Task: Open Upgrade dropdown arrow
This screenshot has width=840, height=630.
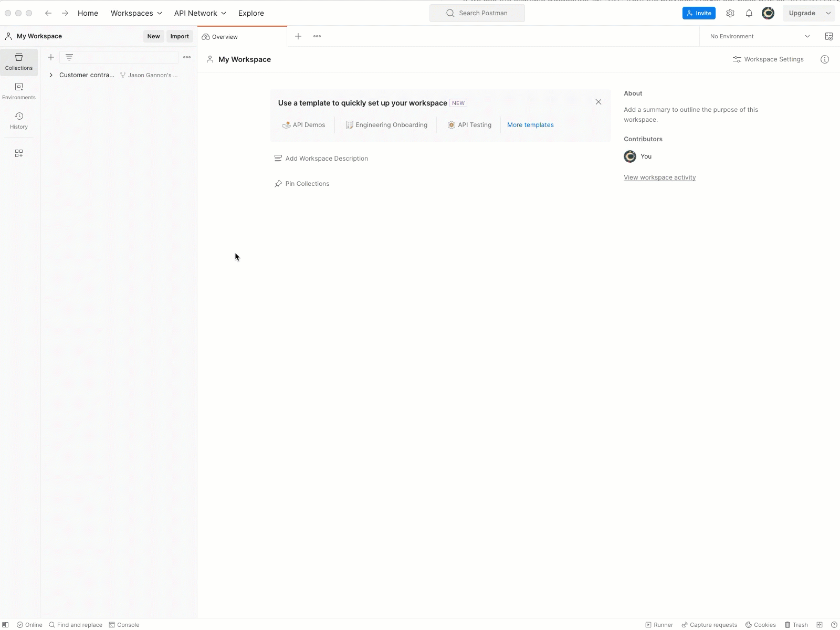Action: click(x=828, y=13)
